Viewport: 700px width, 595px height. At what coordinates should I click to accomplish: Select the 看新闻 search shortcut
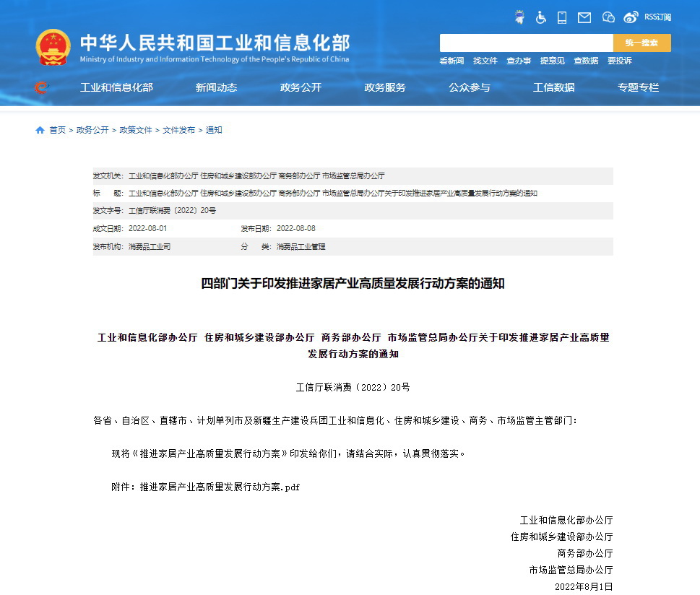click(x=451, y=61)
